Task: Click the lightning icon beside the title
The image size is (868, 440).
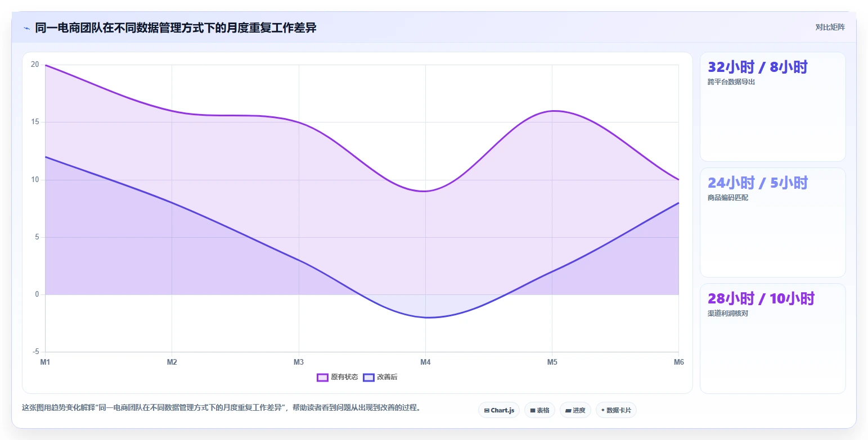Action: 26,28
